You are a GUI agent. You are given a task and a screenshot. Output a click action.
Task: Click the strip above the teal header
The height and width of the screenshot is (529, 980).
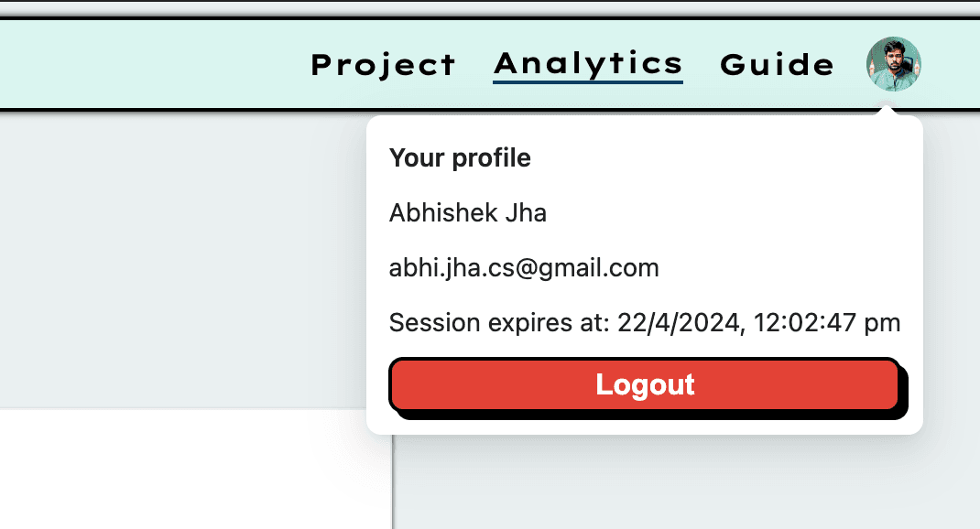(490, 7)
